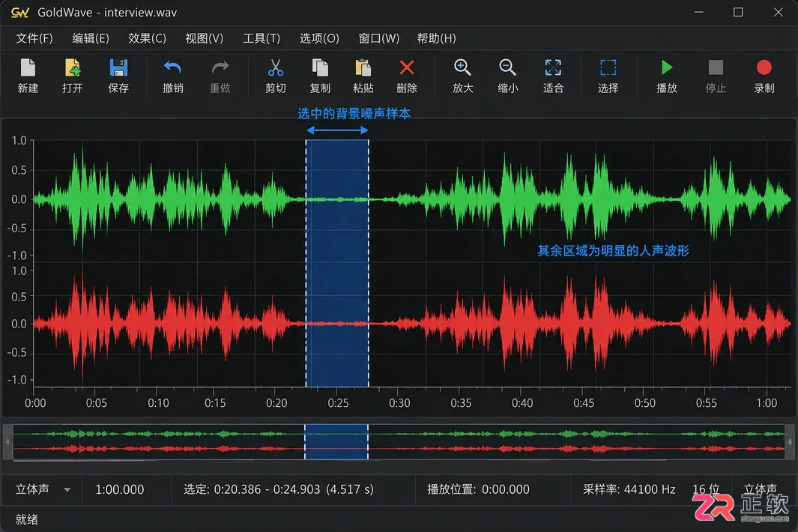Activate the 选择 selection tool icon
The image size is (798, 532).
coord(608,67)
